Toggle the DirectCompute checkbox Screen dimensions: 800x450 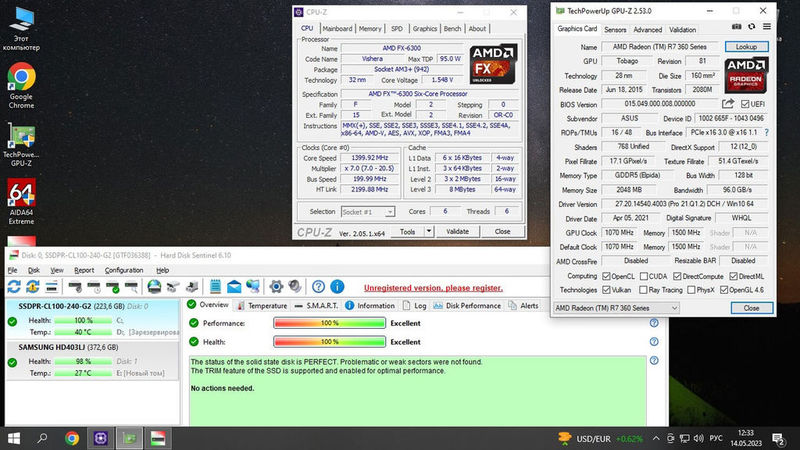677,276
